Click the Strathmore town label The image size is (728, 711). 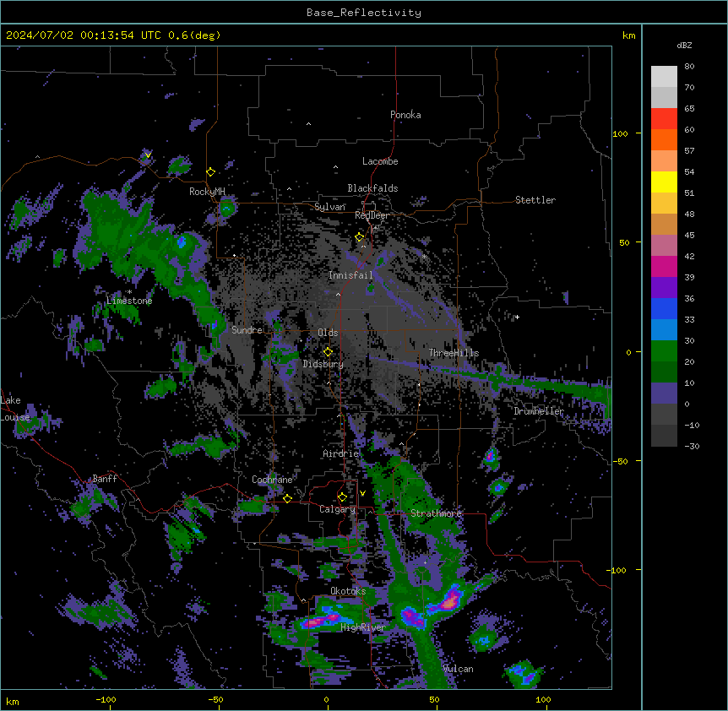point(436,513)
